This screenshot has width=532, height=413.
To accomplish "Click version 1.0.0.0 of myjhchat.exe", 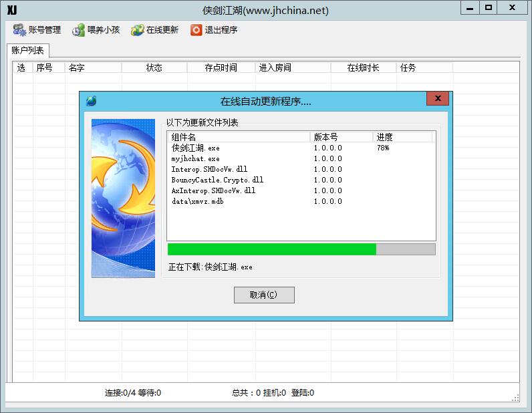I will pyautogui.click(x=327, y=158).
